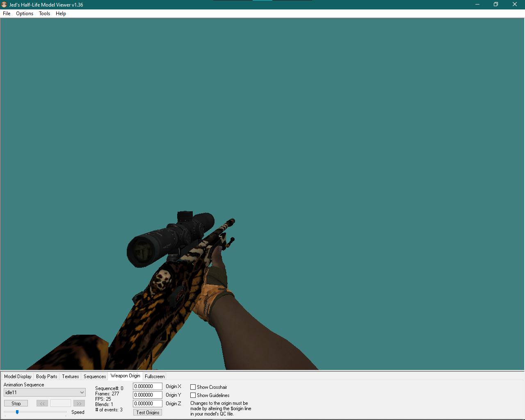Click the Origin Z input field

[148, 404]
